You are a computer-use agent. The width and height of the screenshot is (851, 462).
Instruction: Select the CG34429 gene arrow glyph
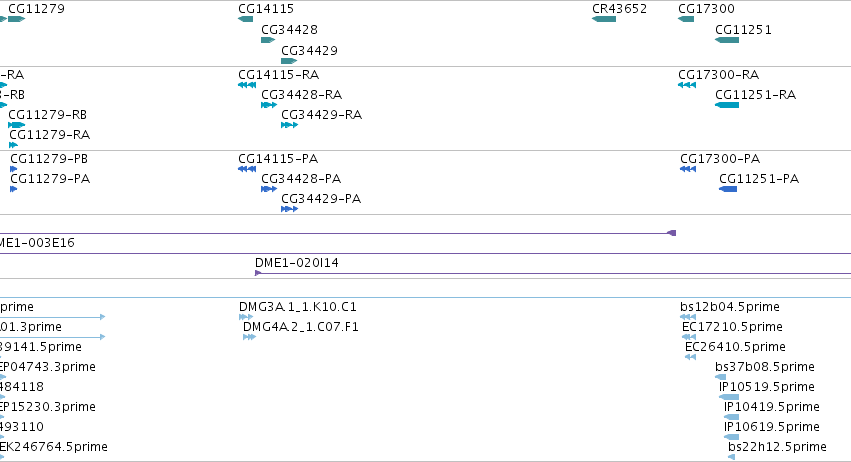click(x=289, y=61)
